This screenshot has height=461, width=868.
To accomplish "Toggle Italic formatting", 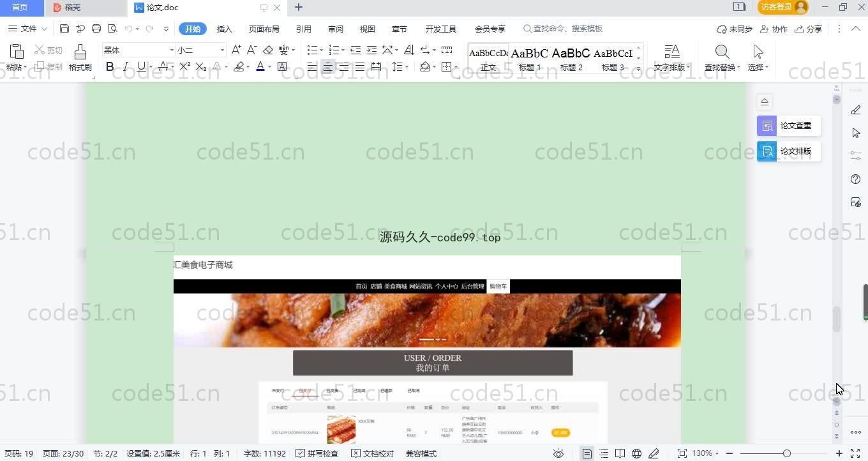I will coord(126,66).
